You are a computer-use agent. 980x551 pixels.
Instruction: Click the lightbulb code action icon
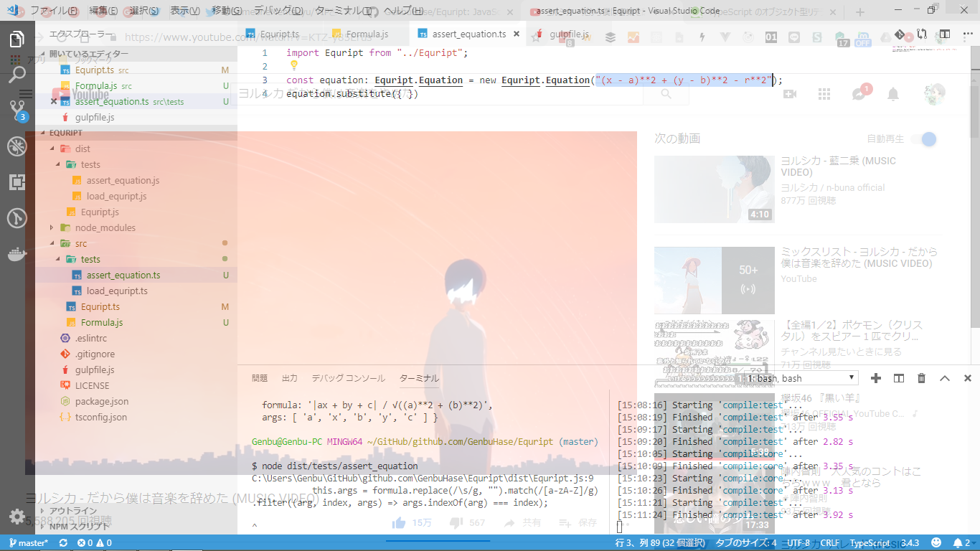tap(293, 65)
